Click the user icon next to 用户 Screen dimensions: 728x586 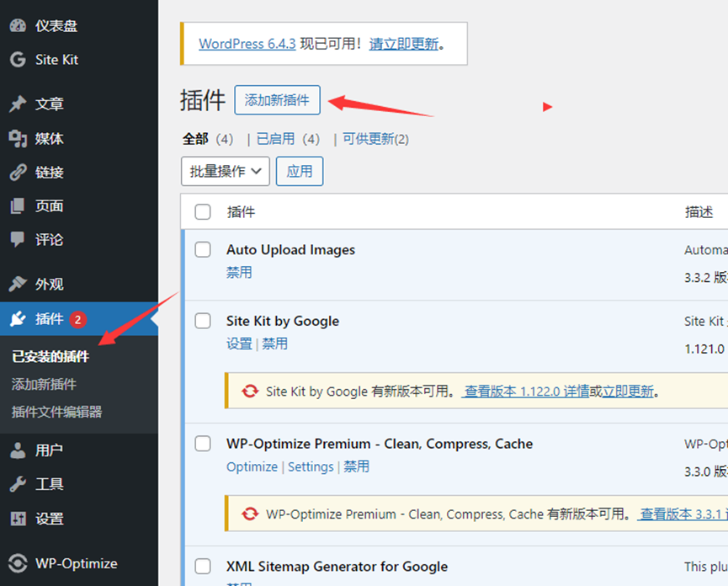coord(18,450)
